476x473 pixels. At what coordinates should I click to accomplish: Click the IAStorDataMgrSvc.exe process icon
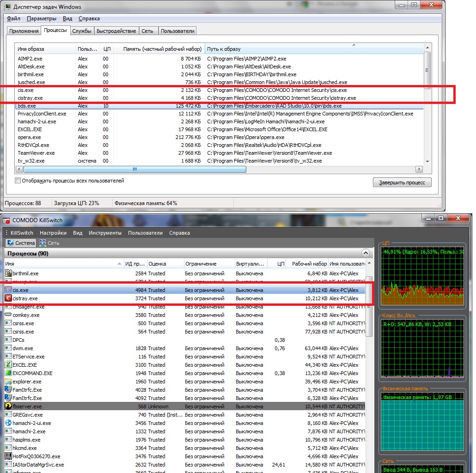click(x=8, y=465)
